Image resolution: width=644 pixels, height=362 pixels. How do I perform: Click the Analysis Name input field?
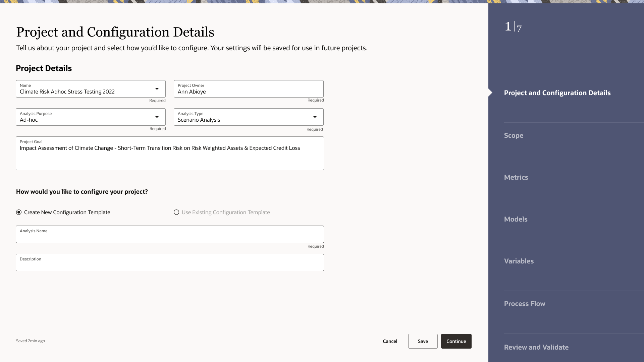coord(170,234)
